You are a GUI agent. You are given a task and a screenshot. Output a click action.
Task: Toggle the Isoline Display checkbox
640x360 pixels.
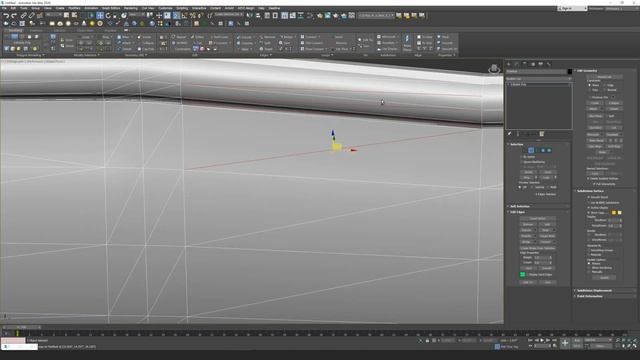[589, 208]
